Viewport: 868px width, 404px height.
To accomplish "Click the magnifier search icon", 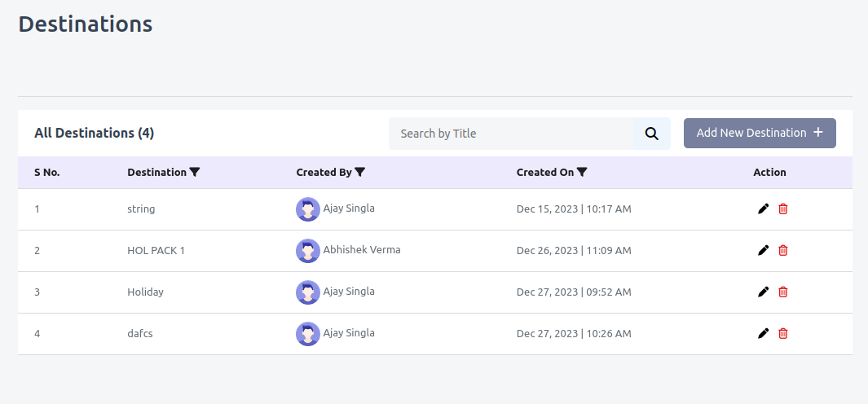I will coord(651,134).
